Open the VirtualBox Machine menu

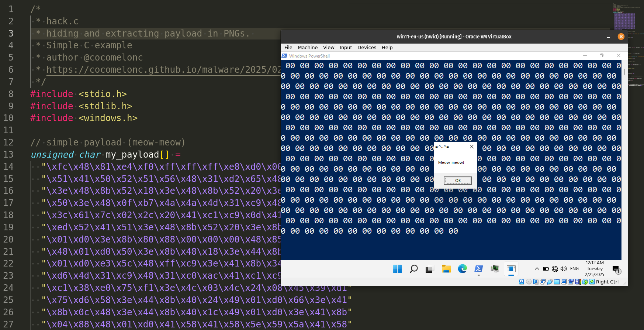pos(308,47)
